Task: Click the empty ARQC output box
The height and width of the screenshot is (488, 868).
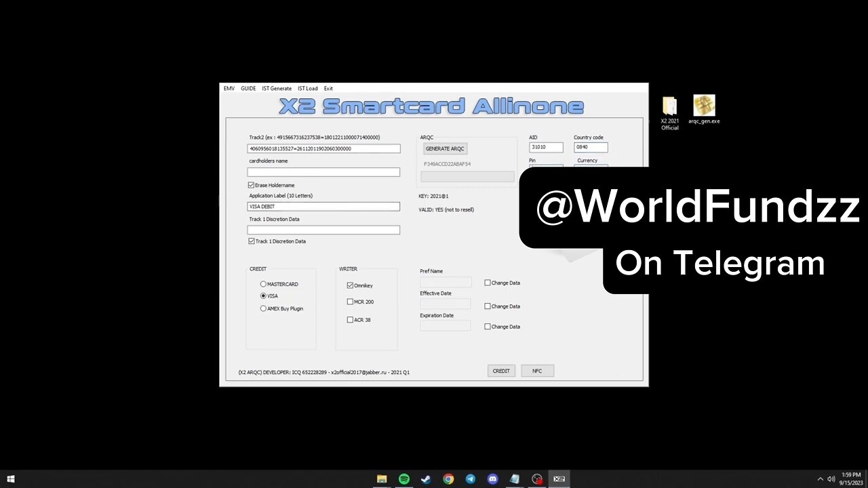Action: (x=467, y=176)
